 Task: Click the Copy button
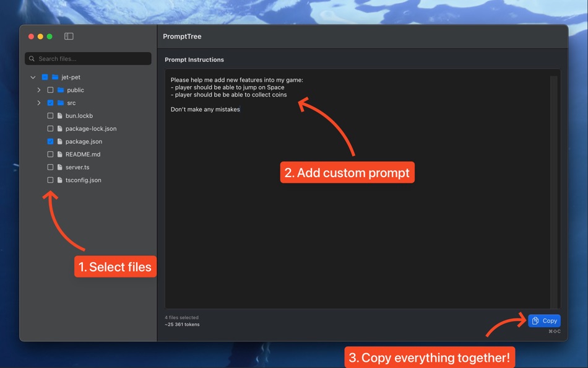[x=544, y=320]
